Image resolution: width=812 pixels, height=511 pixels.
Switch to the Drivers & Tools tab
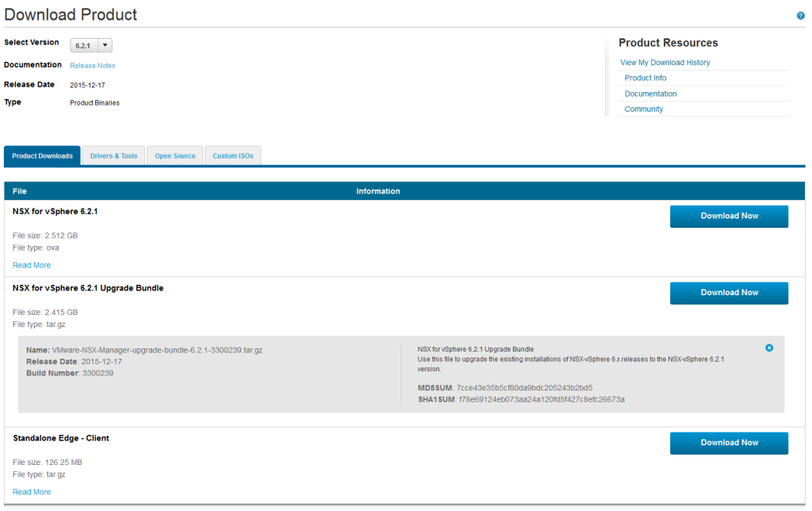(114, 156)
